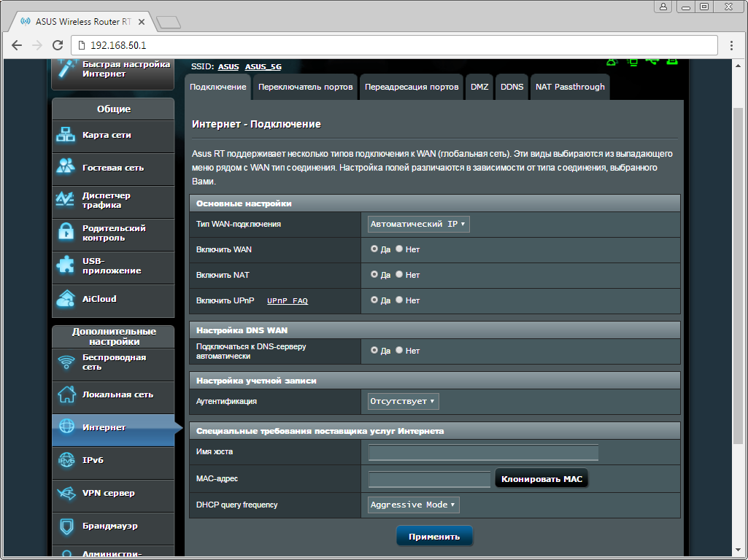Switch to the DMZ tab
The height and width of the screenshot is (560, 748).
[x=479, y=87]
